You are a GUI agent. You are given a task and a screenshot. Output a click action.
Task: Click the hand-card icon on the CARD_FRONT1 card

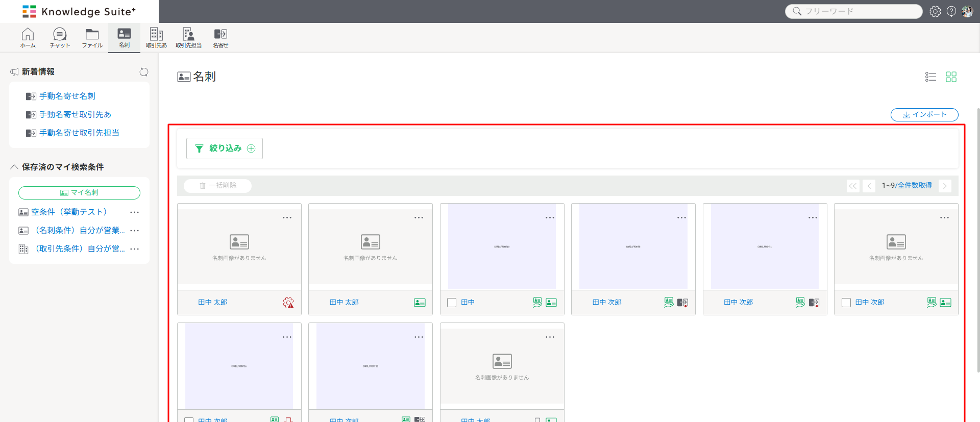800,303
